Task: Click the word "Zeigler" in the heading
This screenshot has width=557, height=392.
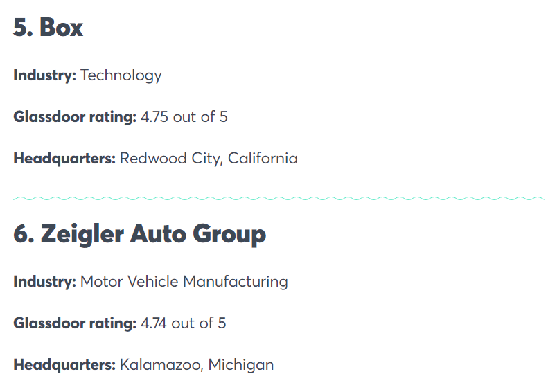Action: (82, 234)
